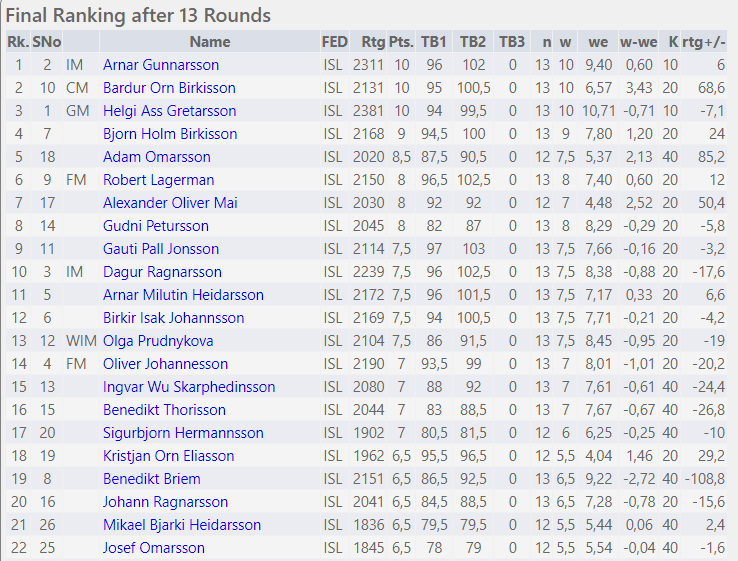Select the Benedikt Briem link
Screen dimensions: 738x561
point(151,479)
